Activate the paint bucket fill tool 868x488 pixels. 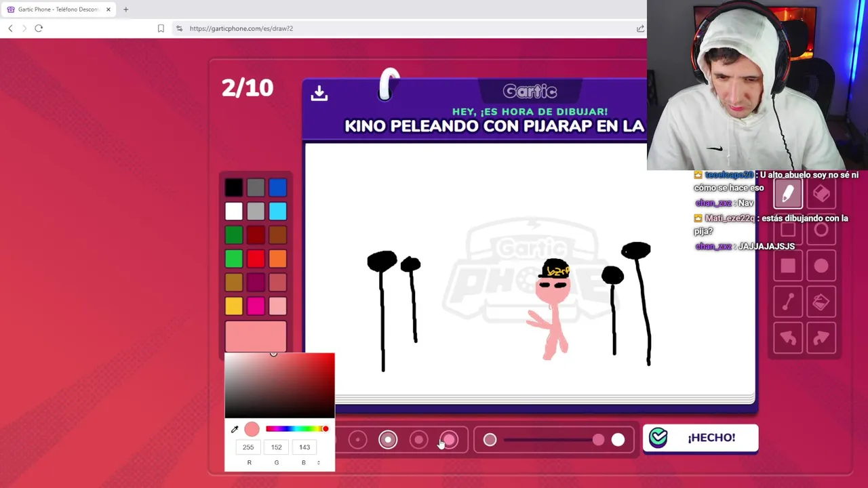click(821, 302)
